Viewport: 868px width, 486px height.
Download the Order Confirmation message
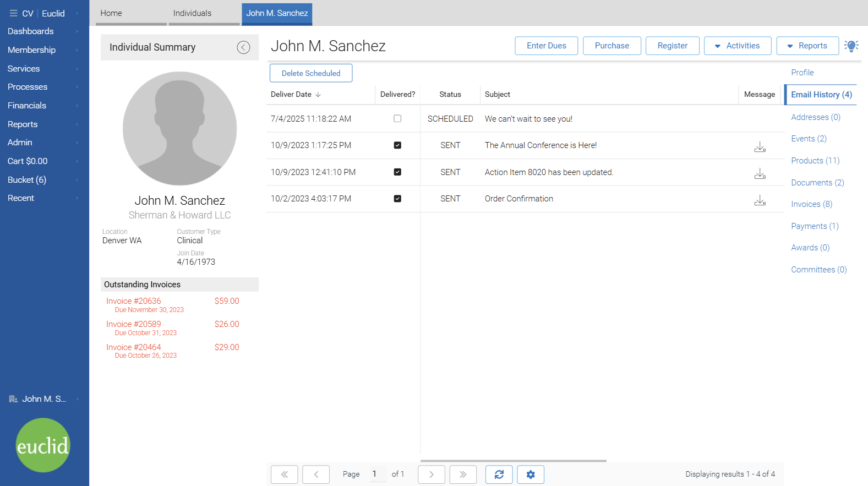click(760, 200)
